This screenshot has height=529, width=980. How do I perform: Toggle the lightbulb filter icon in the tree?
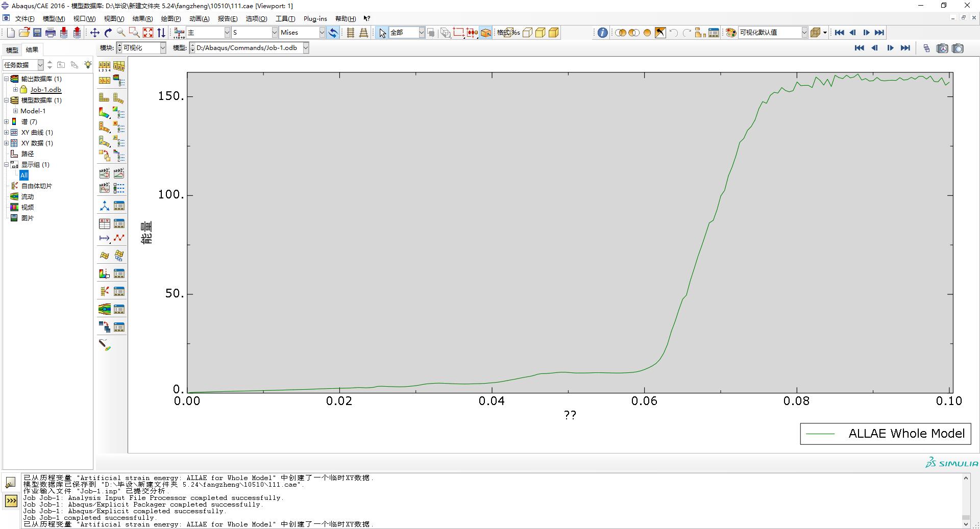tap(88, 65)
